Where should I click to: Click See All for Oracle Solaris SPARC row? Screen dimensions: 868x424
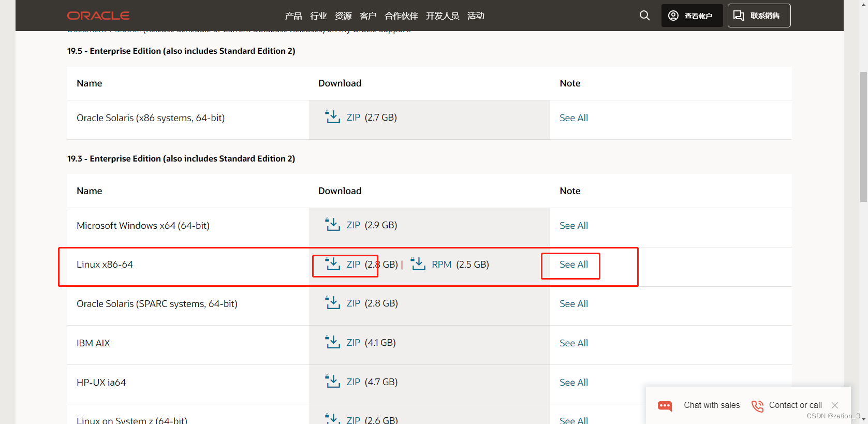[573, 304]
